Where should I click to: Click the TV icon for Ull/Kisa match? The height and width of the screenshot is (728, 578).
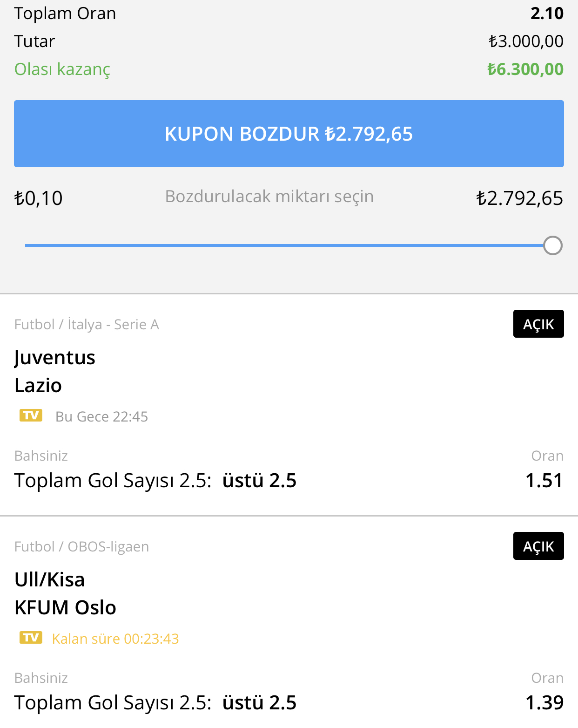click(x=31, y=638)
